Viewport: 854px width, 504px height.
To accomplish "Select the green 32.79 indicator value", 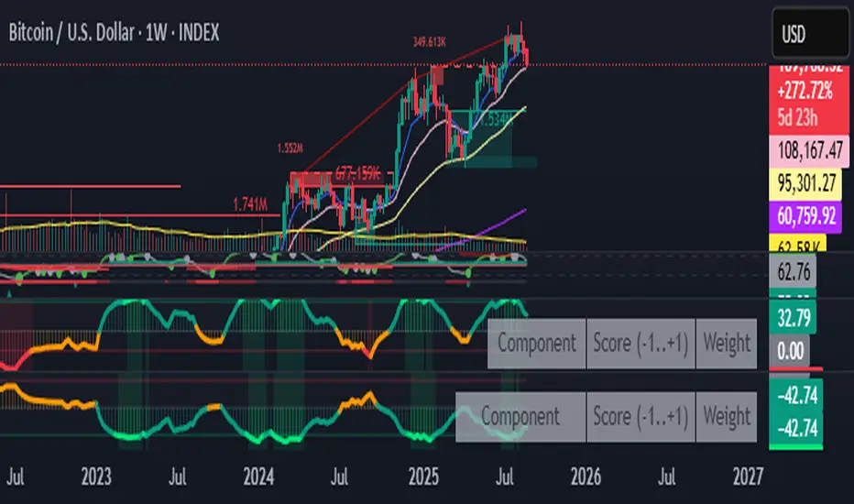I will (793, 318).
